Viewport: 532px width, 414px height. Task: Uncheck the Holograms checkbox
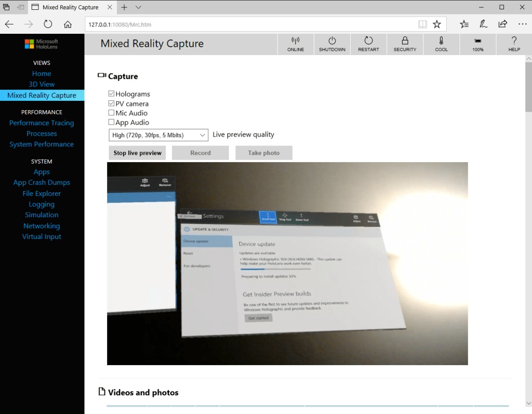pos(111,94)
